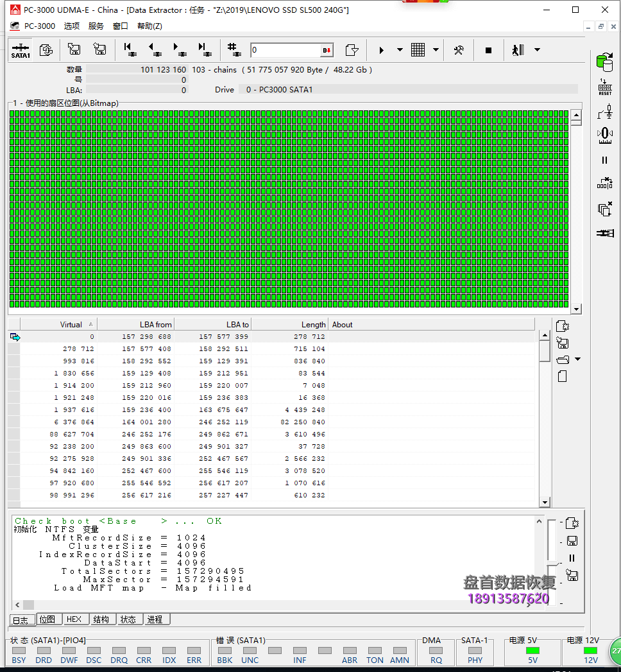The image size is (621, 672).
Task: Switch to the 日志 tab
Action: click(22, 620)
